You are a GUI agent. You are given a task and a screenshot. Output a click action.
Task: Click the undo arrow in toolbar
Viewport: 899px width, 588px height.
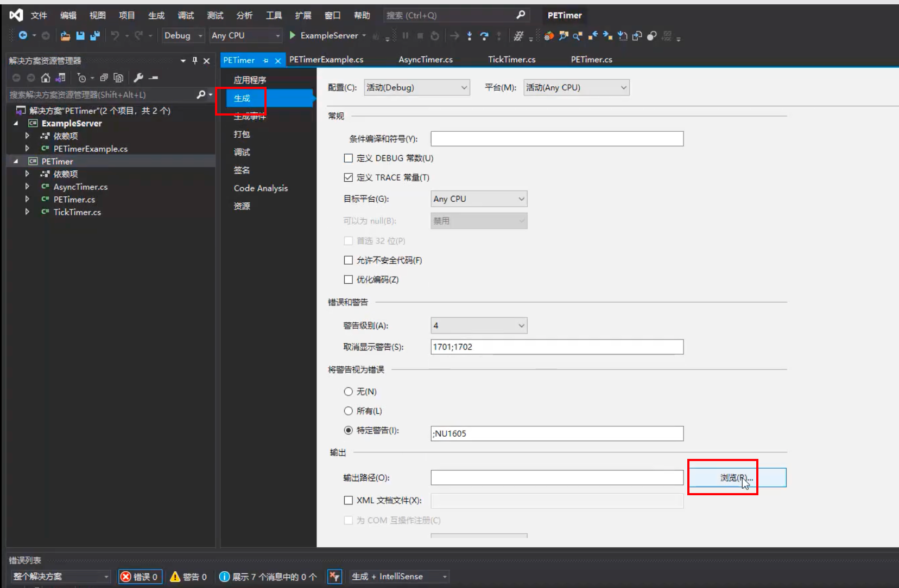(115, 36)
